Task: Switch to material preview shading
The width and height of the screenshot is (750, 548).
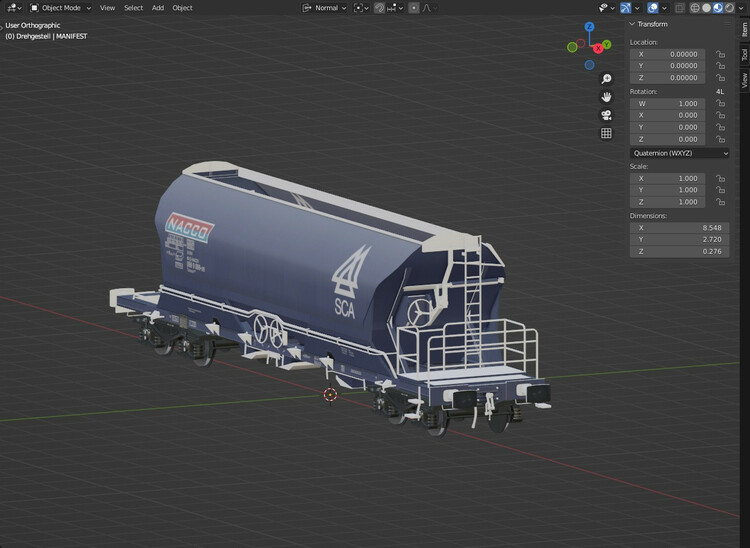Action: pos(717,8)
